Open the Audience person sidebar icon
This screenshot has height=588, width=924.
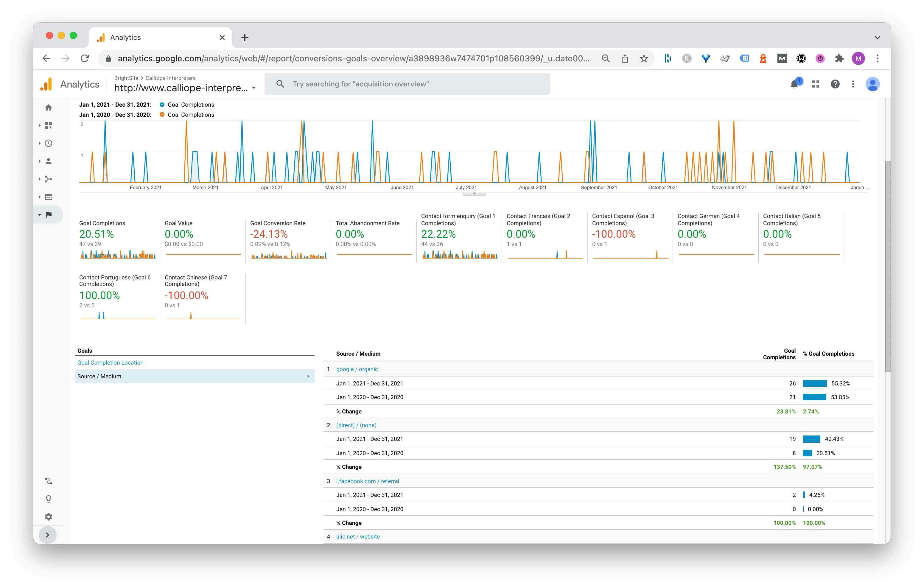point(48,161)
